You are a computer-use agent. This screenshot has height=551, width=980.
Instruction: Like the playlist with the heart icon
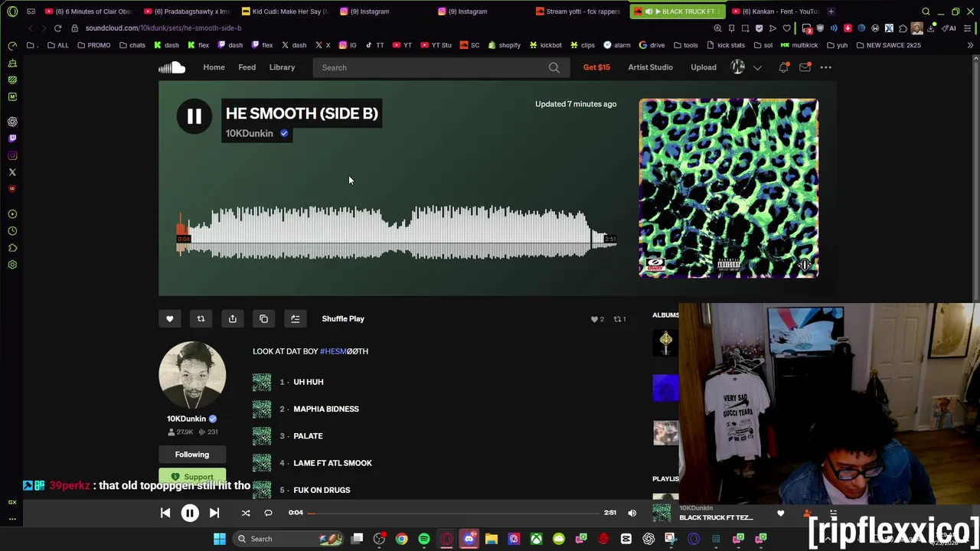pos(170,319)
